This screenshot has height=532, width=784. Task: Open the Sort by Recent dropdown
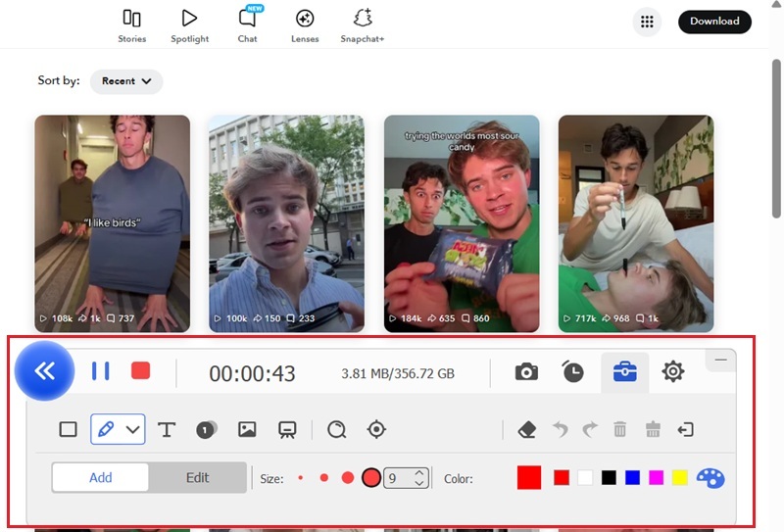(x=126, y=81)
